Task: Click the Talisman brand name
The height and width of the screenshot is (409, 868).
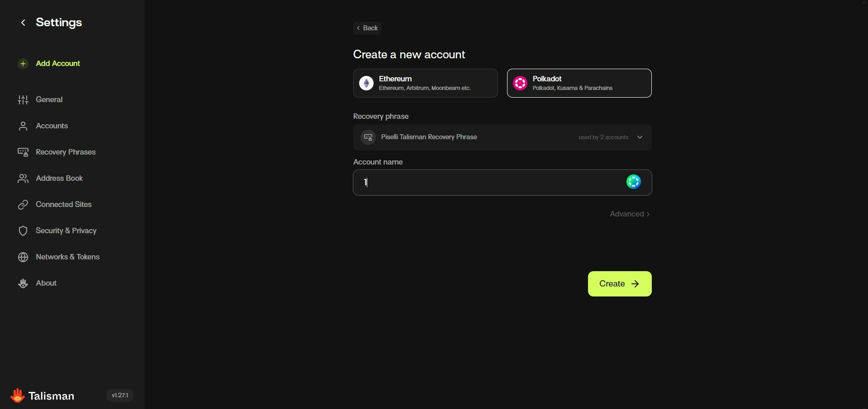Action: (52, 396)
